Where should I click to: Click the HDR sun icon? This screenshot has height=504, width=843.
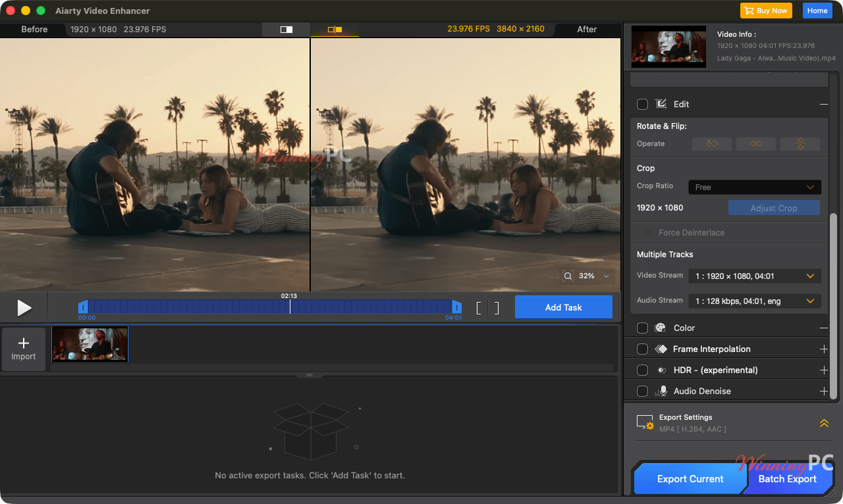click(661, 370)
